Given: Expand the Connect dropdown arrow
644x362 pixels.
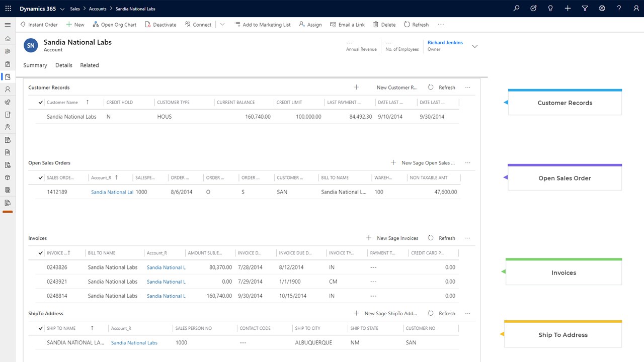Looking at the screenshot, I should tap(222, 25).
